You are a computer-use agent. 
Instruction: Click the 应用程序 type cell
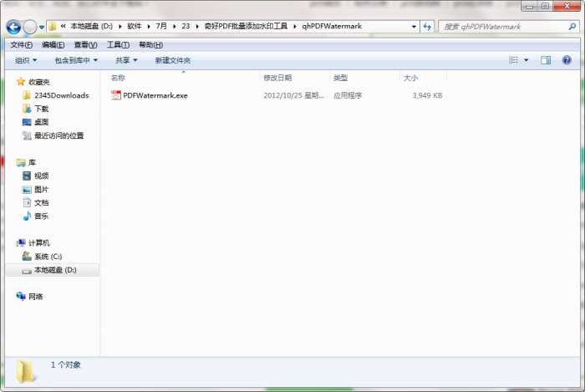[x=348, y=95]
